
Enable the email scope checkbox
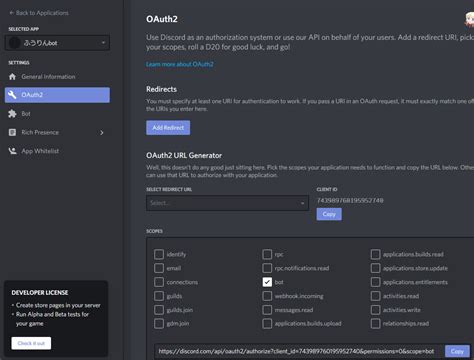159,268
